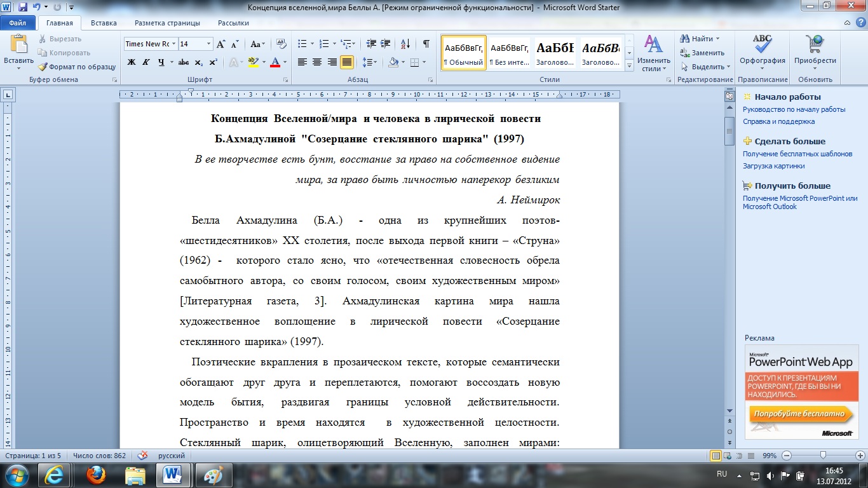The height and width of the screenshot is (488, 868).
Task: Click the Sort (A-Z) icon
Action: click(x=404, y=44)
